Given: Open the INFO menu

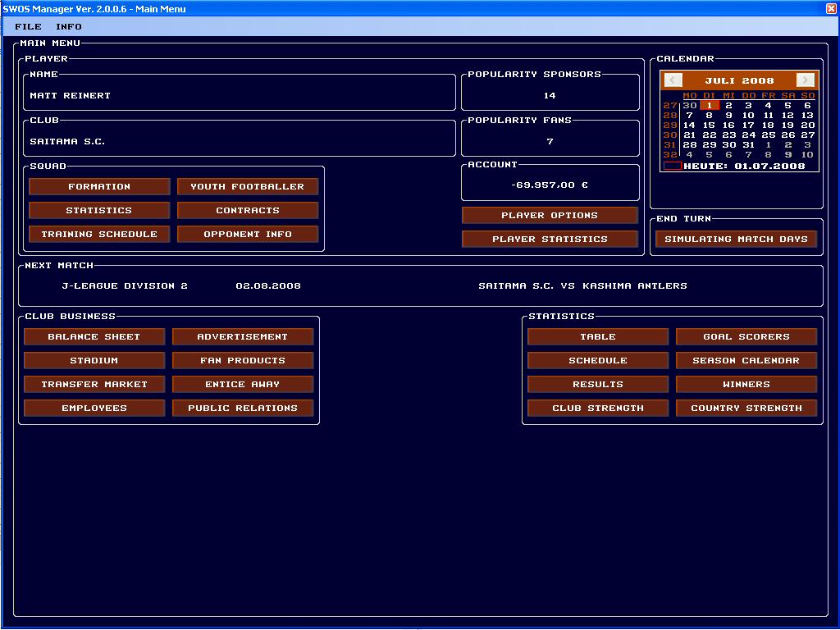Looking at the screenshot, I should pyautogui.click(x=69, y=26).
